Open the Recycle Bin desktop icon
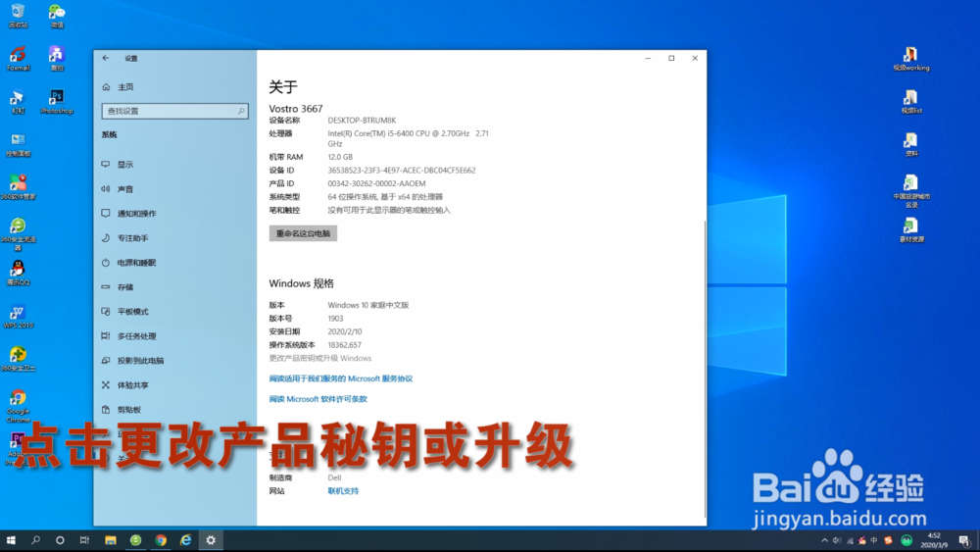This screenshot has height=552, width=980. point(18,15)
